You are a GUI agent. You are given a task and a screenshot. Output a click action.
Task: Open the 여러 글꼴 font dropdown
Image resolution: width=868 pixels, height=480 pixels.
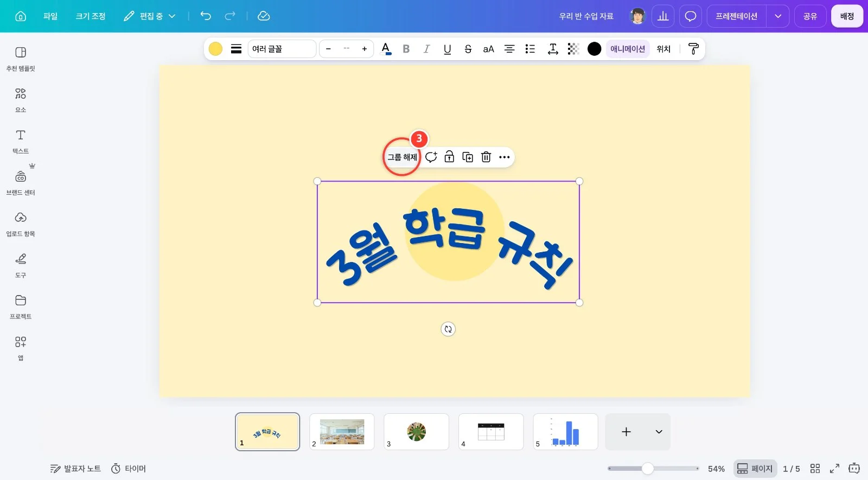[282, 49]
